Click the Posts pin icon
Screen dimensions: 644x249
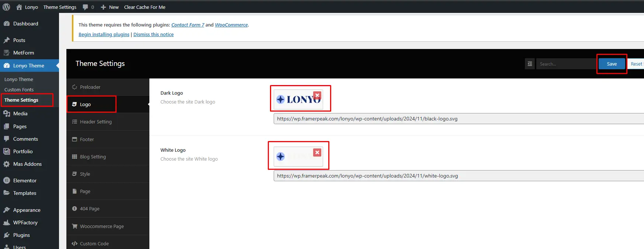(x=7, y=40)
